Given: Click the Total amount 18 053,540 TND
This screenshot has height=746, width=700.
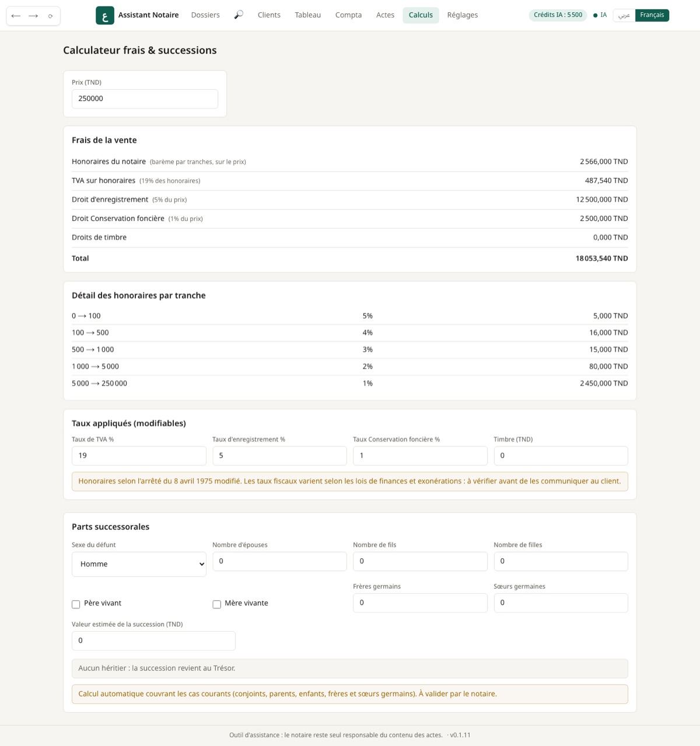Looking at the screenshot, I should 601,258.
